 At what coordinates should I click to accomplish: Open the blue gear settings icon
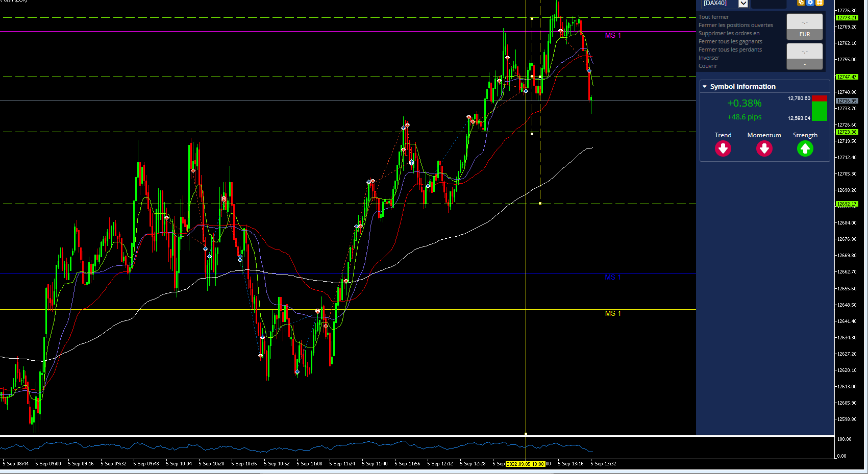810,3
